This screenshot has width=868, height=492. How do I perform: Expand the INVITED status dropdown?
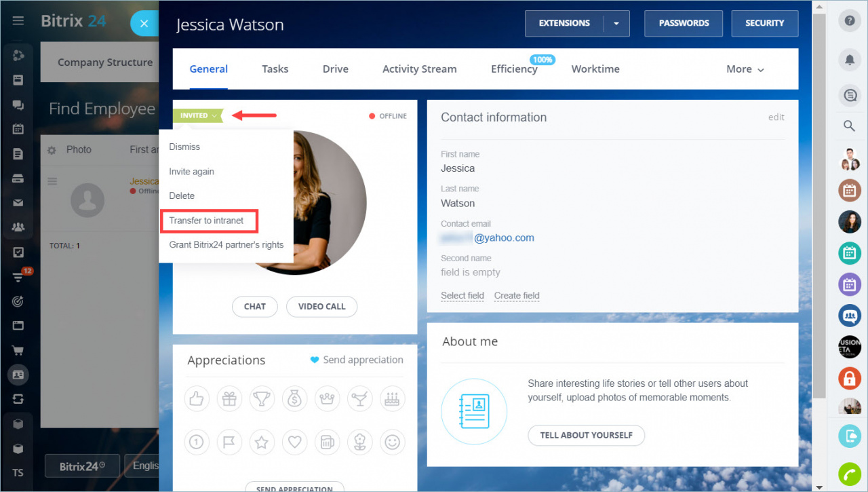[197, 115]
